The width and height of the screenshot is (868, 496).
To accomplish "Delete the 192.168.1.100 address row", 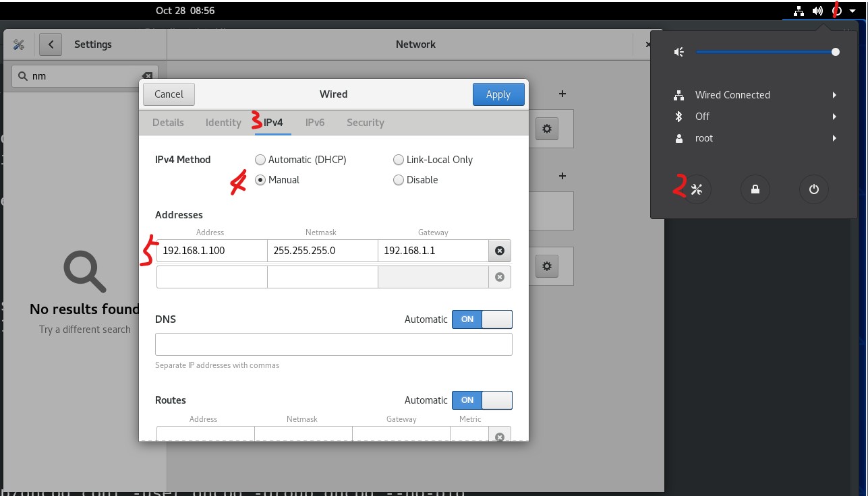I will click(499, 251).
